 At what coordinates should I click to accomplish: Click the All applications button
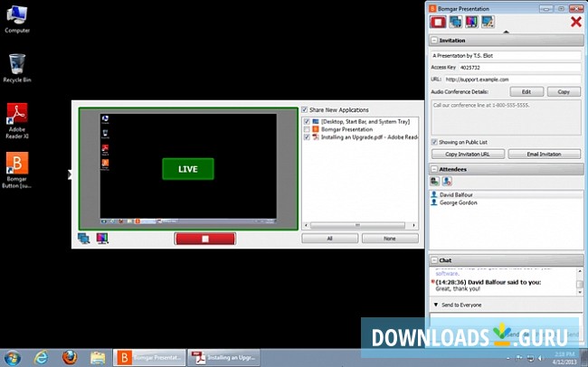329,239
